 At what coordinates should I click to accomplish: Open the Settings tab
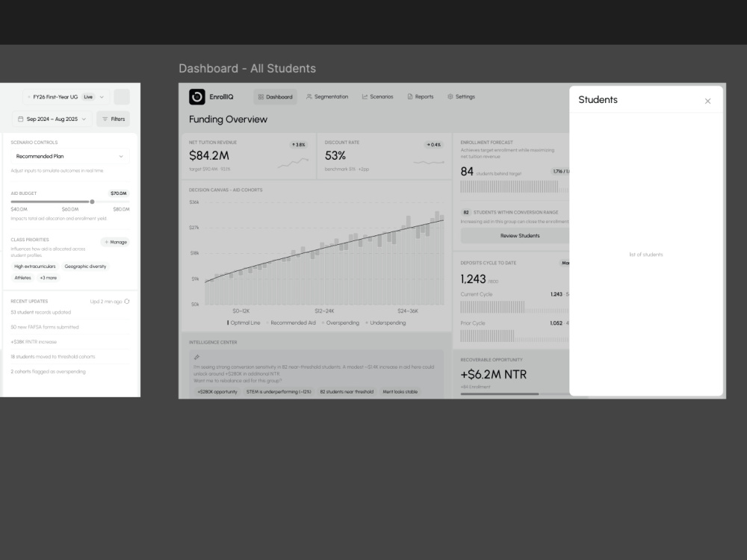click(x=461, y=96)
